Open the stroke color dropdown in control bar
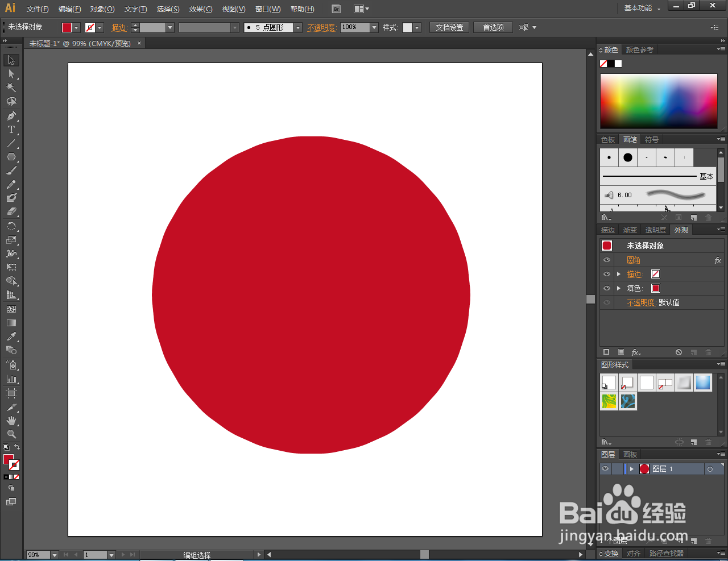Image resolution: width=728 pixels, height=561 pixels. click(x=100, y=27)
